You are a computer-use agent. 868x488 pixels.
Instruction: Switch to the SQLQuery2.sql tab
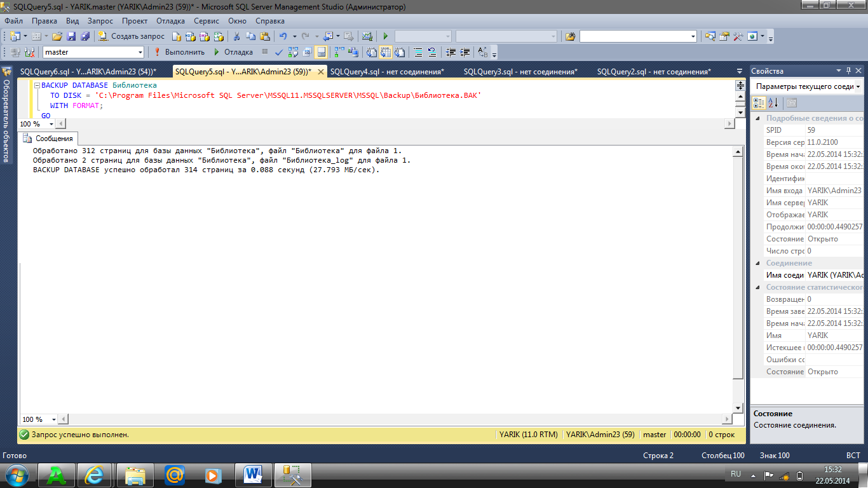coord(654,72)
